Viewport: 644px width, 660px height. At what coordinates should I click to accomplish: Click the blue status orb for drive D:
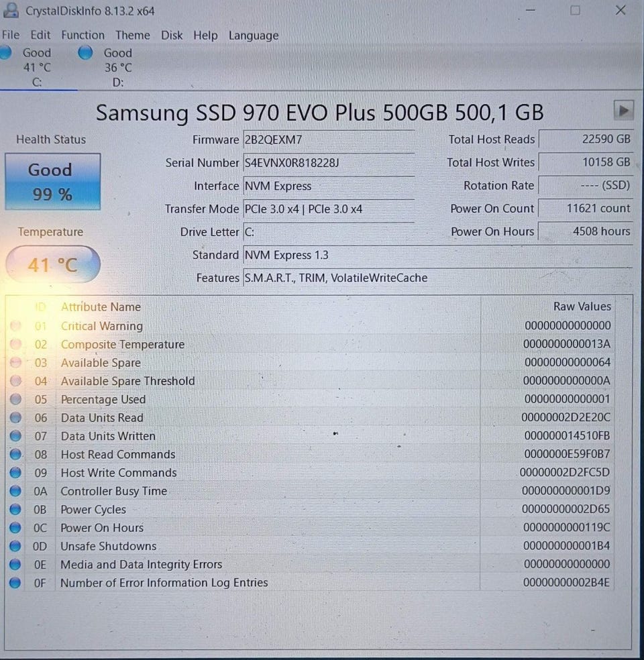85,52
